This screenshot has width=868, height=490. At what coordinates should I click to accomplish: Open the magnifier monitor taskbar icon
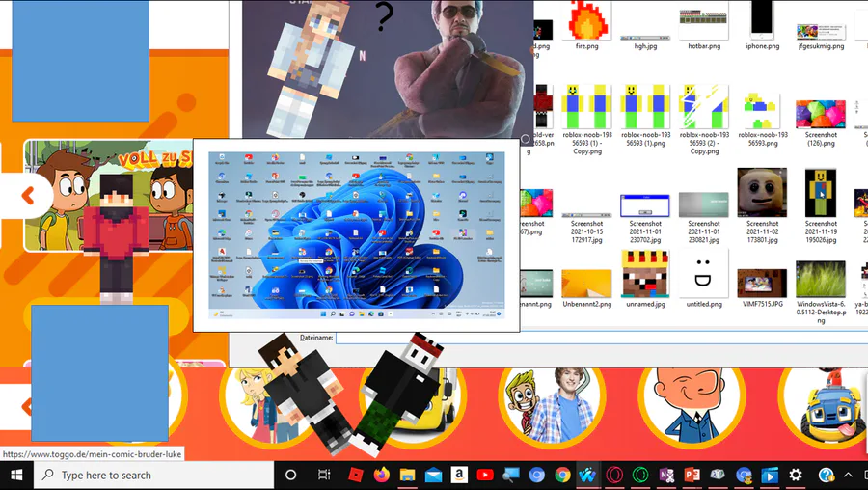coord(511,476)
